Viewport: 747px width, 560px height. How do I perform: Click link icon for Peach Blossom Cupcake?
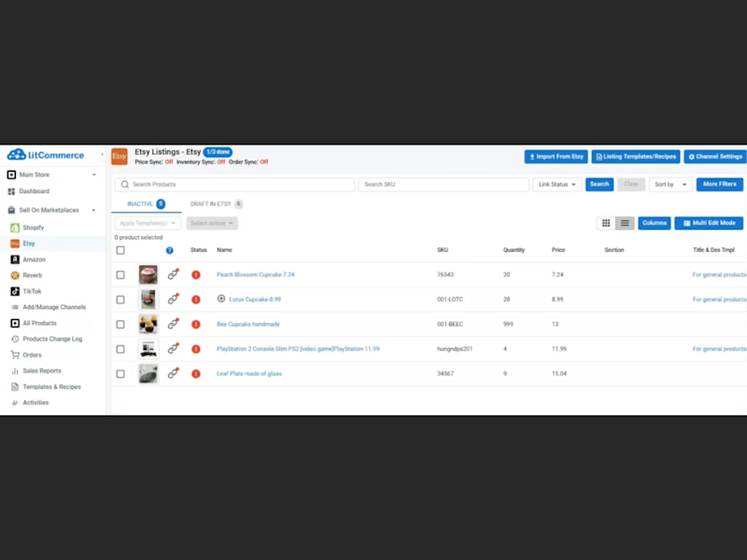click(173, 274)
